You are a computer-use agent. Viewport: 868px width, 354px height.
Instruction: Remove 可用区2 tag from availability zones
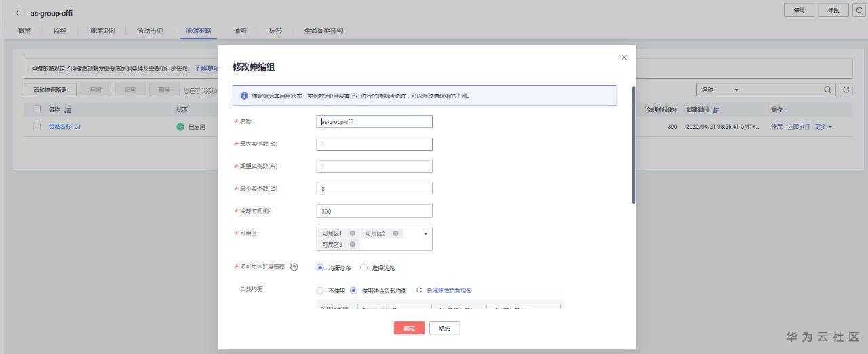[x=395, y=233]
